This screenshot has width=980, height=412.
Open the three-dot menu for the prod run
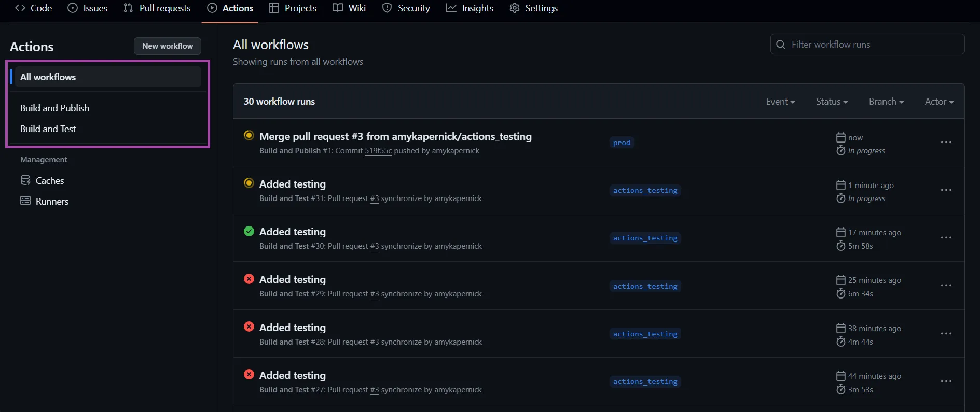(x=946, y=143)
